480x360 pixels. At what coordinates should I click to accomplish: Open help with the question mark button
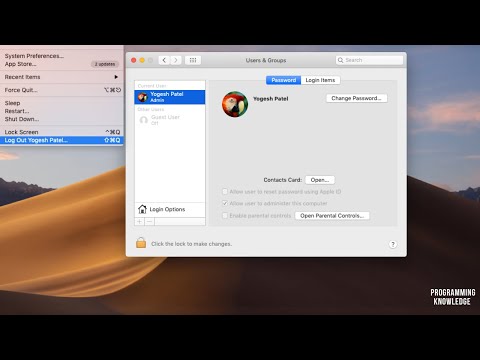click(x=393, y=244)
